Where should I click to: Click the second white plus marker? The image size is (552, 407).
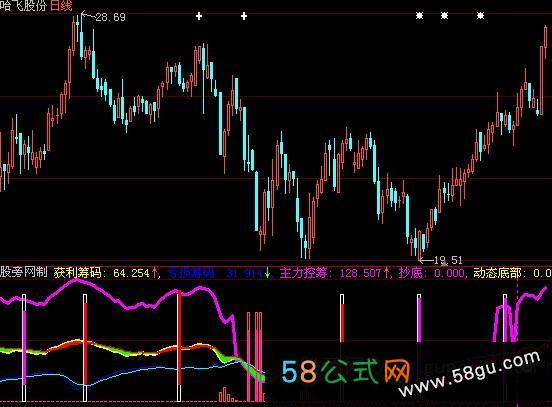[x=244, y=16]
